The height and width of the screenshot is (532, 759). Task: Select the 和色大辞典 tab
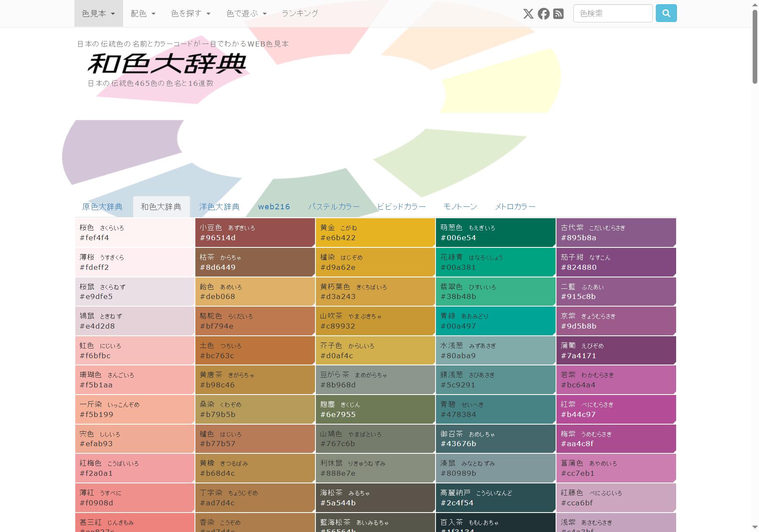point(161,206)
